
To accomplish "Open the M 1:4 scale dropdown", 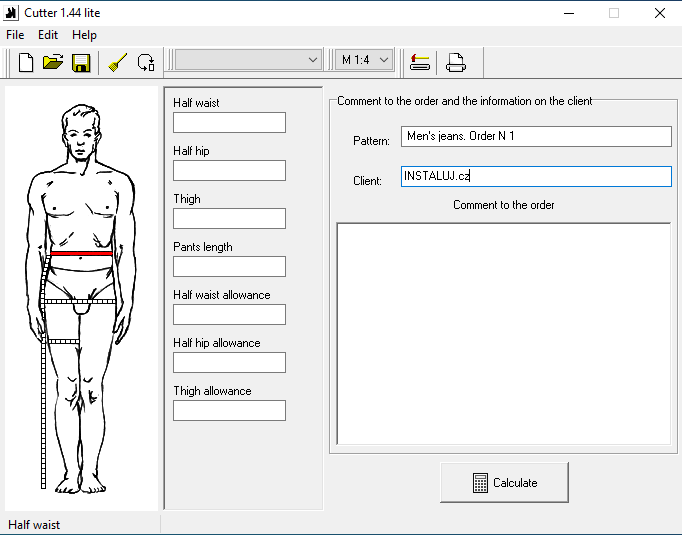I will point(364,60).
